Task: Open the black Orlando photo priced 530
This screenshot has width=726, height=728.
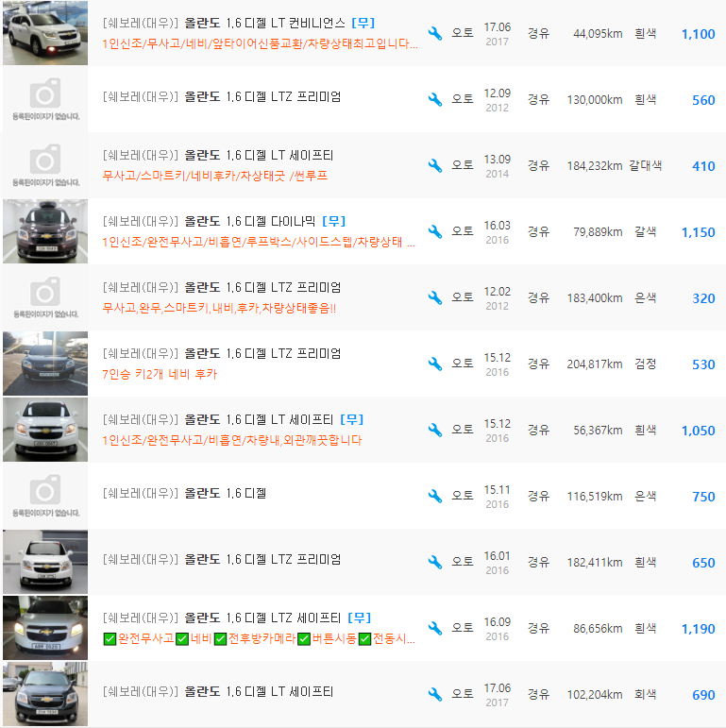Action: point(45,364)
